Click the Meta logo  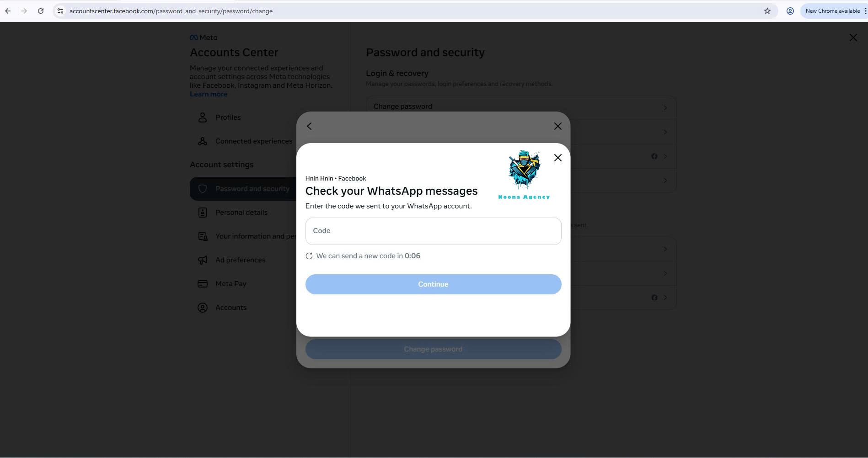click(204, 37)
